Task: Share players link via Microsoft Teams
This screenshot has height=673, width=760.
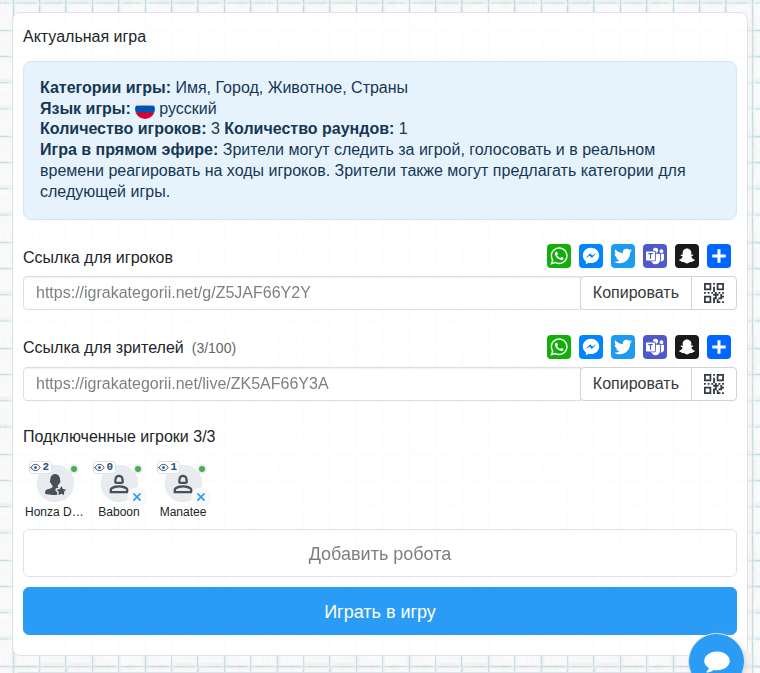Action: [x=655, y=256]
